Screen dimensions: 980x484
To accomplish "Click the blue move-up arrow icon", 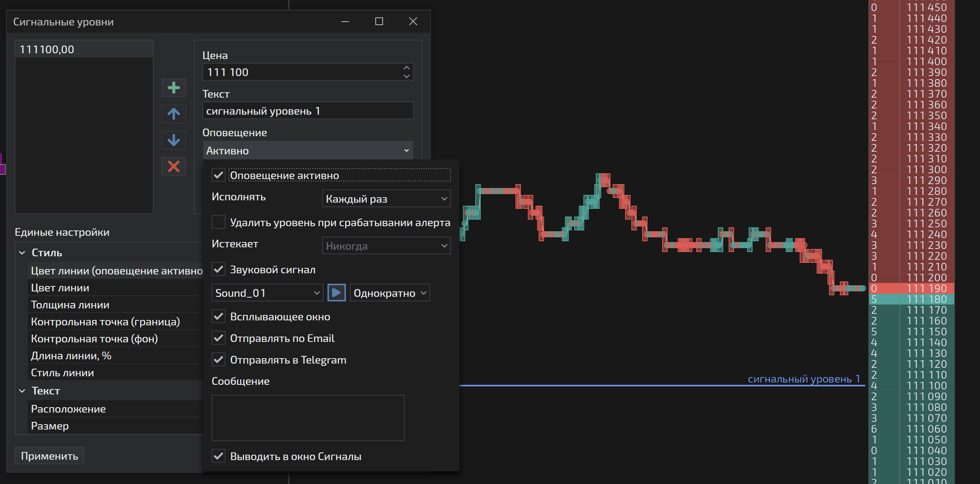I will click(x=173, y=114).
